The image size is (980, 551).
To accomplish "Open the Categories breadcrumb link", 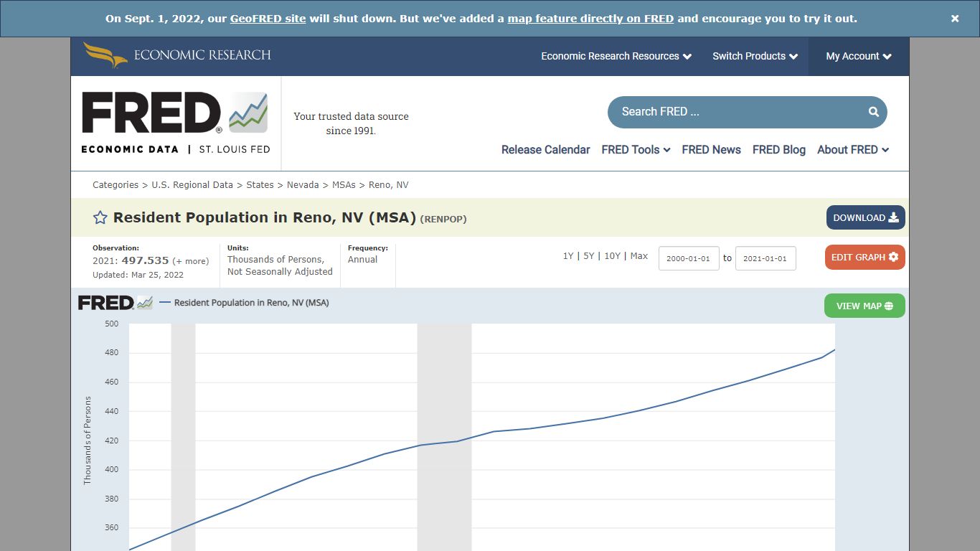I will 116,185.
